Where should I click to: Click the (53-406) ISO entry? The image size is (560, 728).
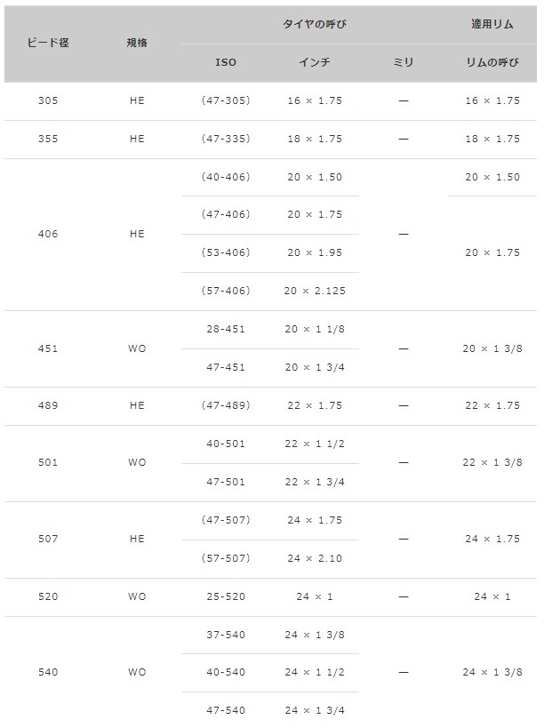226,253
